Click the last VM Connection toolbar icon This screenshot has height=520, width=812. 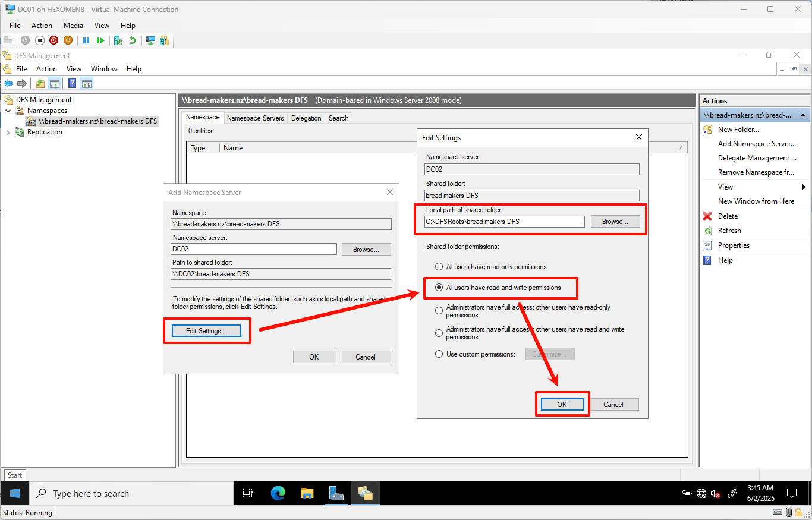[164, 40]
